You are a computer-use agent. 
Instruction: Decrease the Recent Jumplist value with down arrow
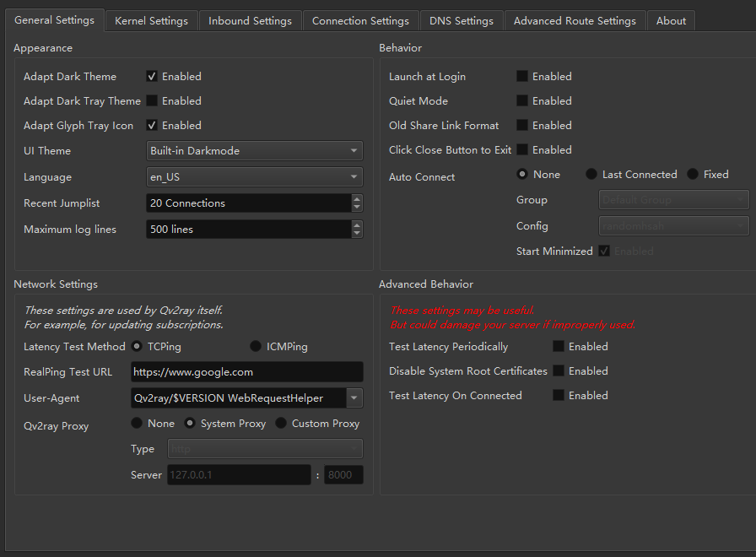coord(357,208)
